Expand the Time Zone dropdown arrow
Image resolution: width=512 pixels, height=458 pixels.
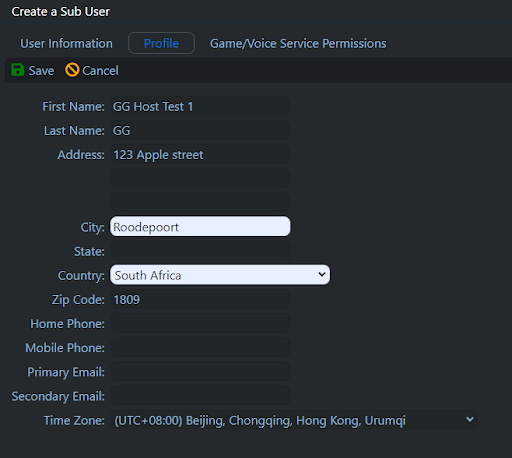coord(470,420)
